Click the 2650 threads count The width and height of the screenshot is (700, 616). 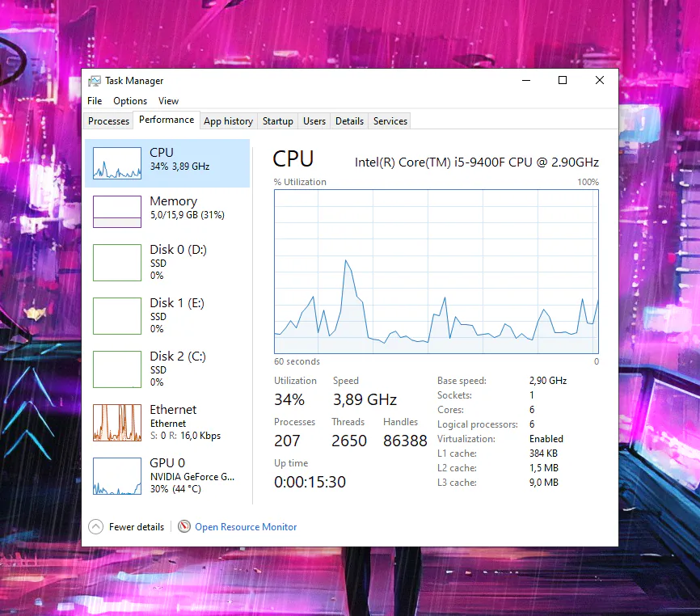coord(349,441)
